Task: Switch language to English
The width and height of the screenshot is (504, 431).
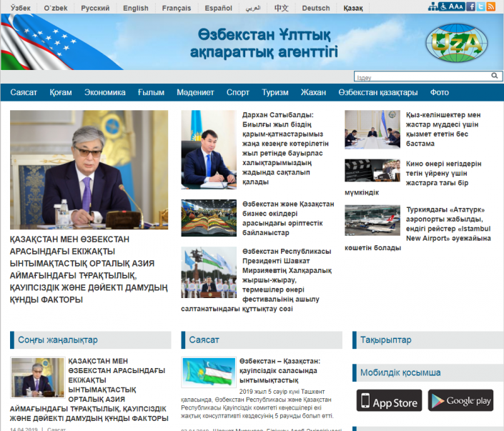Action: pyautogui.click(x=136, y=8)
